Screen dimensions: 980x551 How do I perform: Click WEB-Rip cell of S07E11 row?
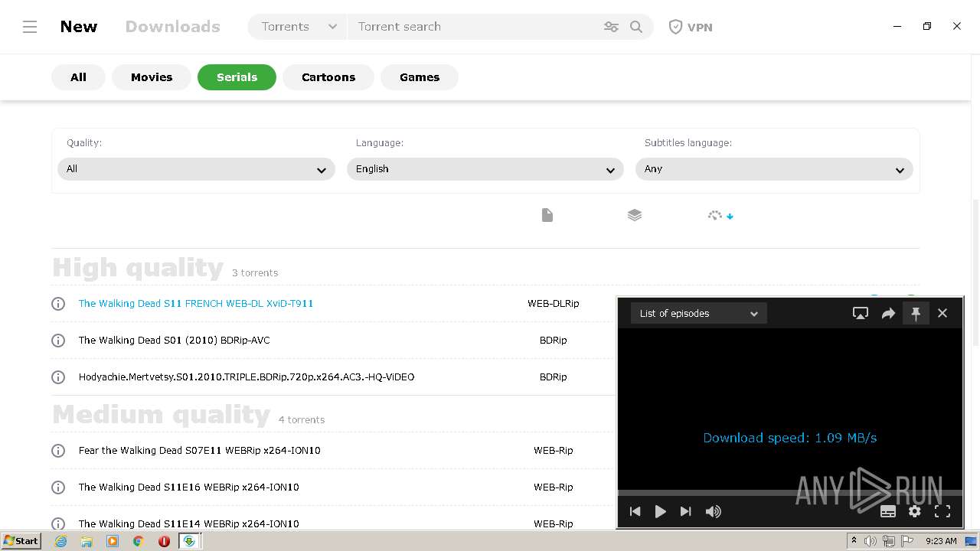[x=554, y=451]
